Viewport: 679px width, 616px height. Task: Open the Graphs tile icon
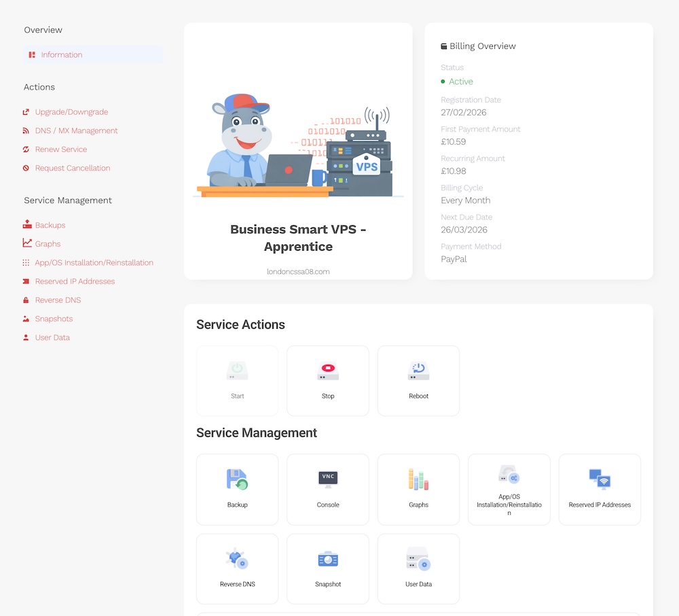point(418,479)
